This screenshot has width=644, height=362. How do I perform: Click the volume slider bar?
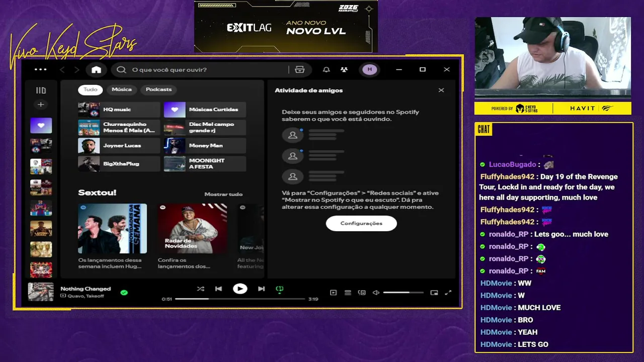404,293
